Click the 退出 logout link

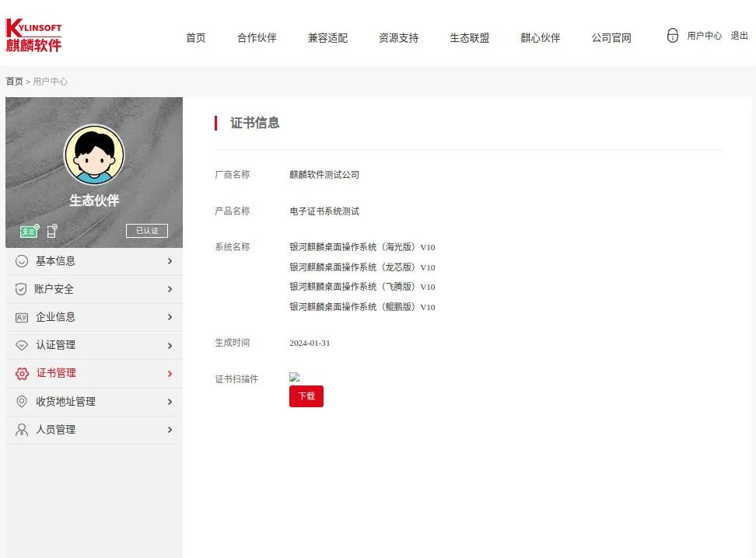click(739, 36)
